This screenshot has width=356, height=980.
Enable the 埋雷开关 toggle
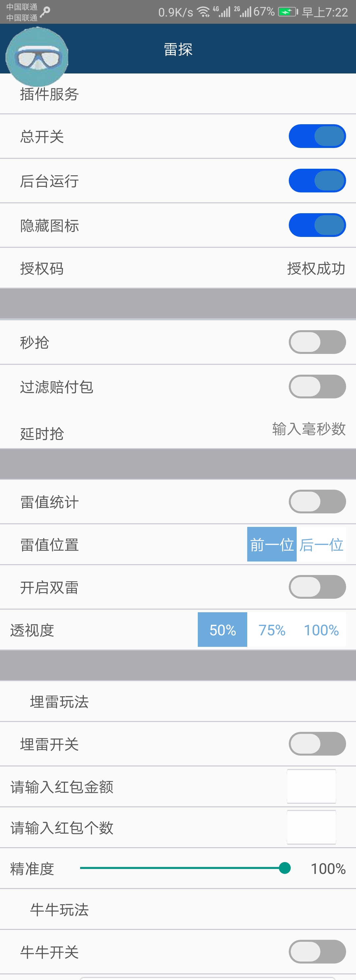(317, 744)
